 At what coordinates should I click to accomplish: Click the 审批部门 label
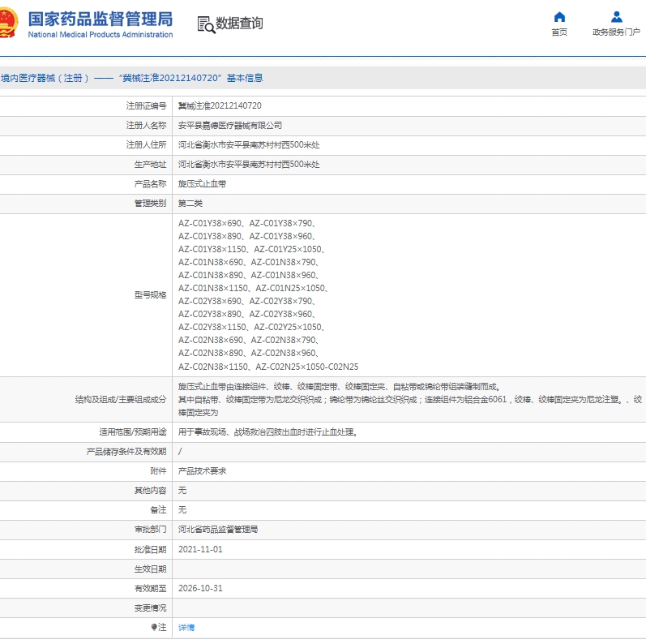tap(151, 530)
